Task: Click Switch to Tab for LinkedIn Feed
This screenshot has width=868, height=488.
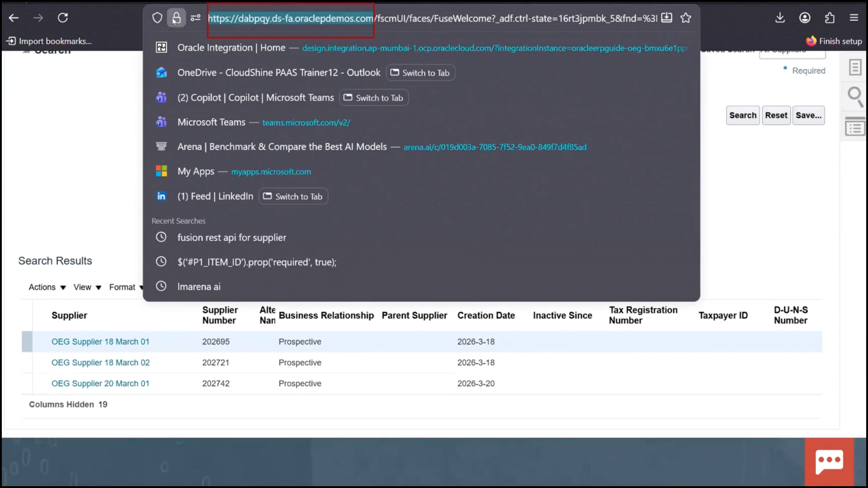Action: tap(293, 197)
